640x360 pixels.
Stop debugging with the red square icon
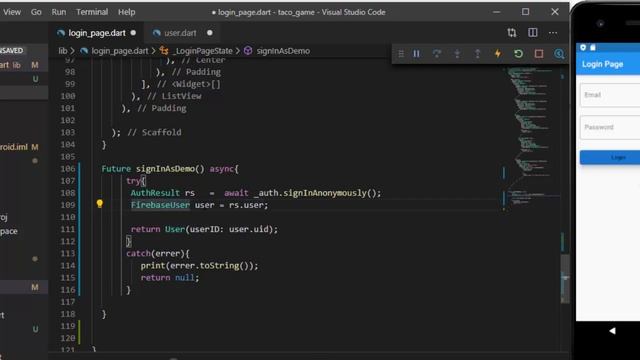(x=539, y=53)
